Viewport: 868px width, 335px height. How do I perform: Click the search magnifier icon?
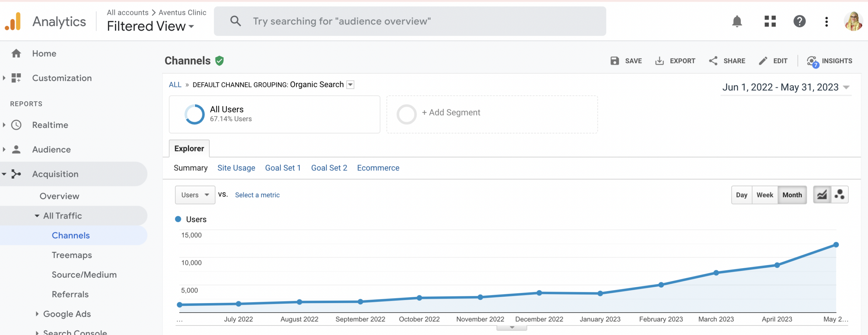pyautogui.click(x=235, y=21)
